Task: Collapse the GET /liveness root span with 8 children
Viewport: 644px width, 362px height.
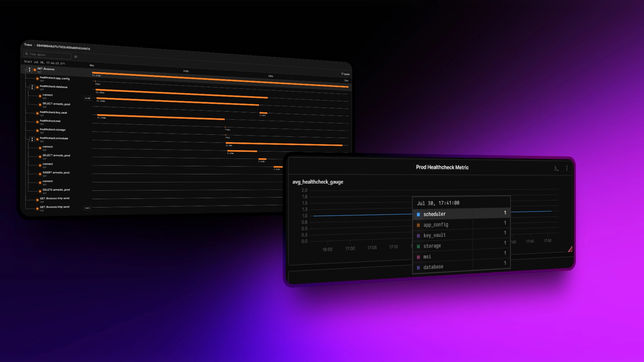Action: tap(30, 69)
